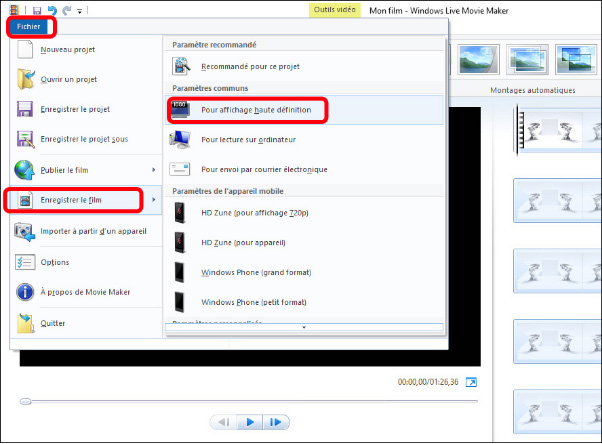
Task: Click the Options checklist icon
Action: [x=25, y=262]
